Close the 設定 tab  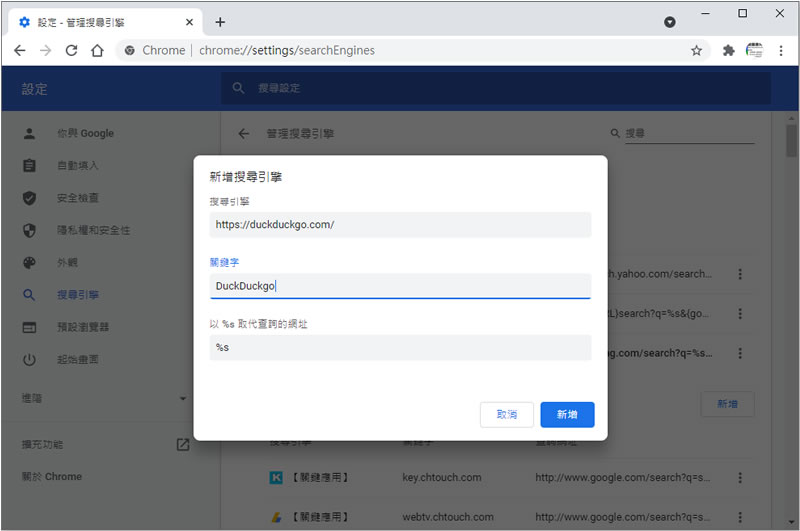189,22
